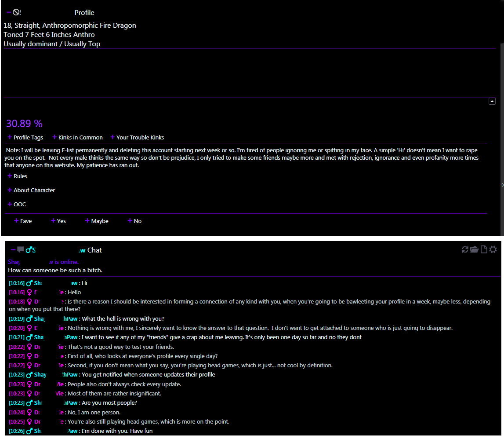504x439 pixels.
Task: Click username on 10:21 'I want to see' message
Action: point(56,337)
